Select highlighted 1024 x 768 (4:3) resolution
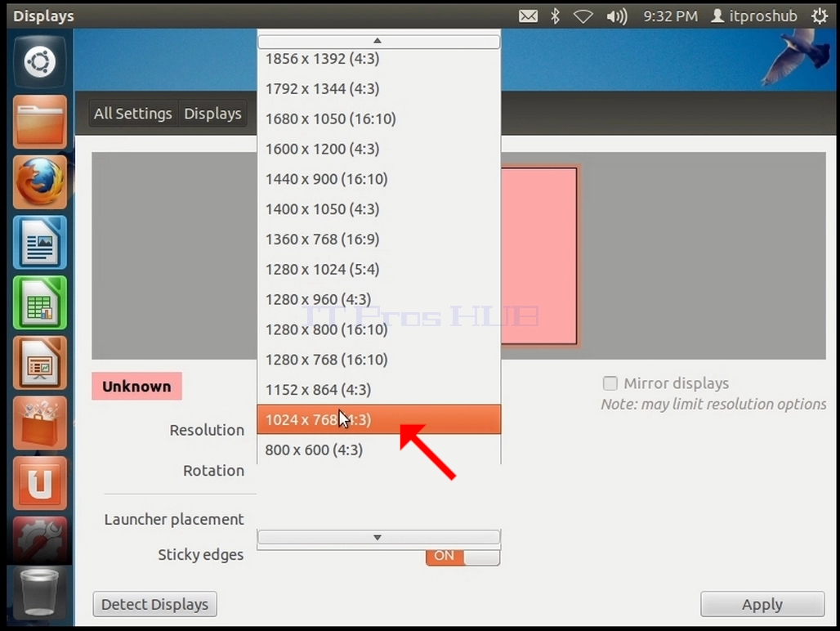 379,419
